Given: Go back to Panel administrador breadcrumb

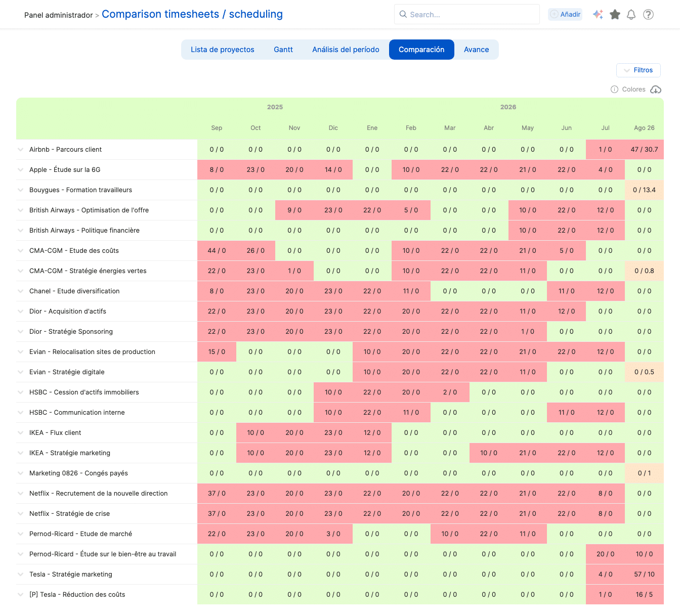Looking at the screenshot, I should point(58,15).
